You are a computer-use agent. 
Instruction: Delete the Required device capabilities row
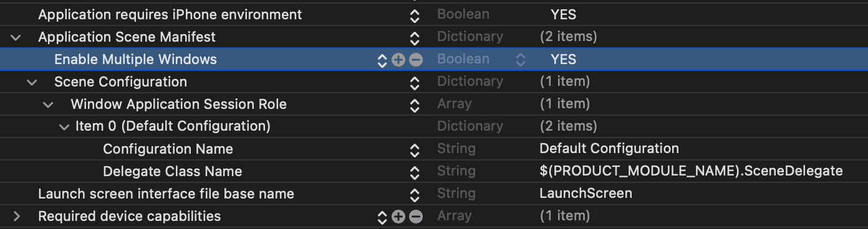416,217
